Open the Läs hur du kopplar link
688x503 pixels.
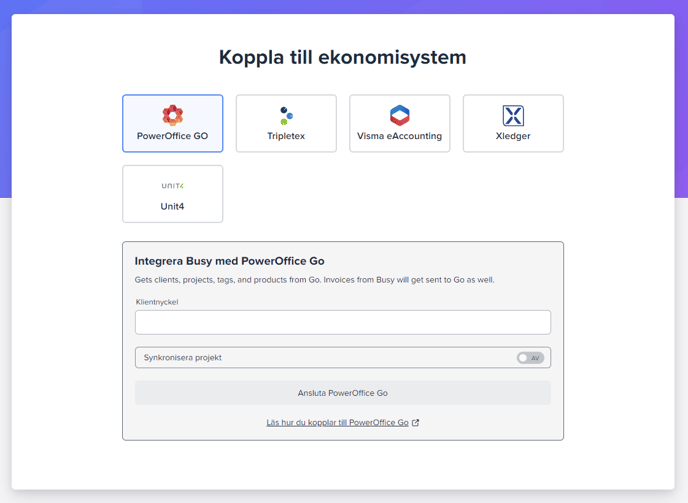tap(337, 423)
